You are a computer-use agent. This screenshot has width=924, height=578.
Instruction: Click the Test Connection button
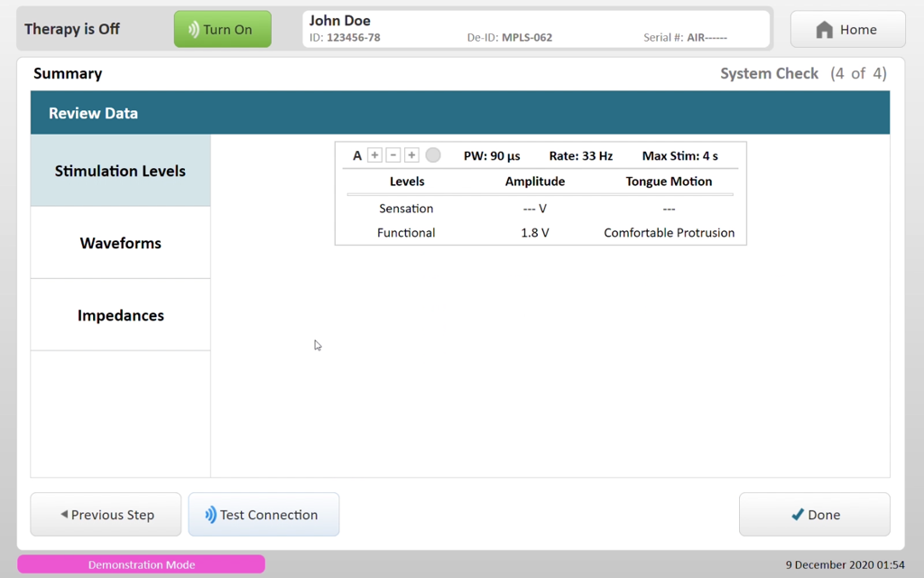[263, 514]
